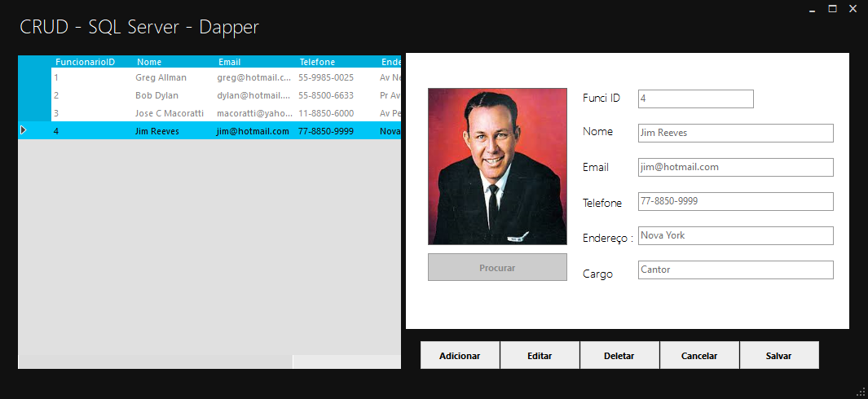Focus the Endereço field with Nova York
Screen dimensions: 868x399
[x=736, y=236]
